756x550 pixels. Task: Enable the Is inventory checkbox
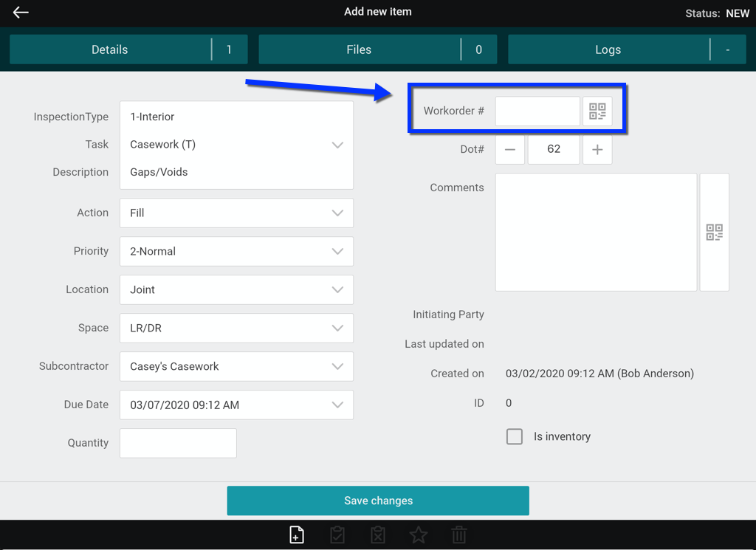(515, 436)
